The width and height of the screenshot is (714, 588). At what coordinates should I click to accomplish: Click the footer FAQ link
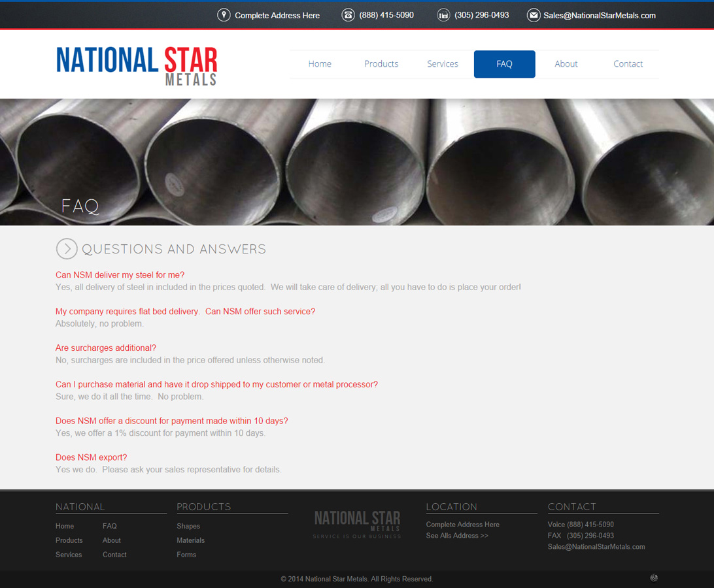110,526
